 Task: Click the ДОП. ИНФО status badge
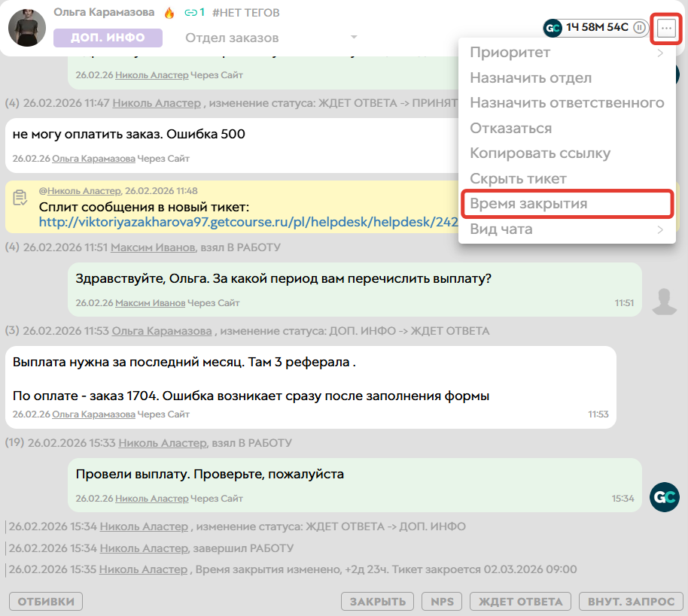pos(108,38)
